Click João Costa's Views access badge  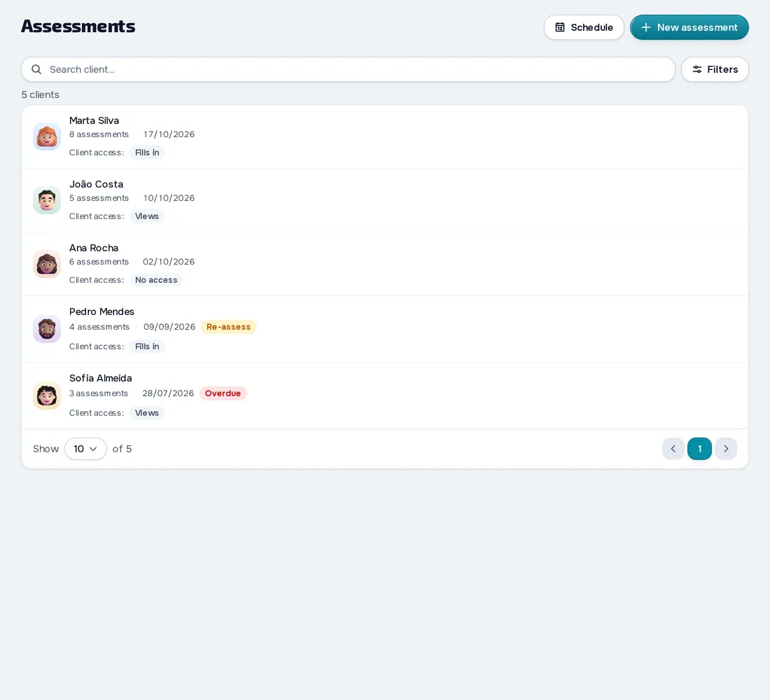[147, 216]
